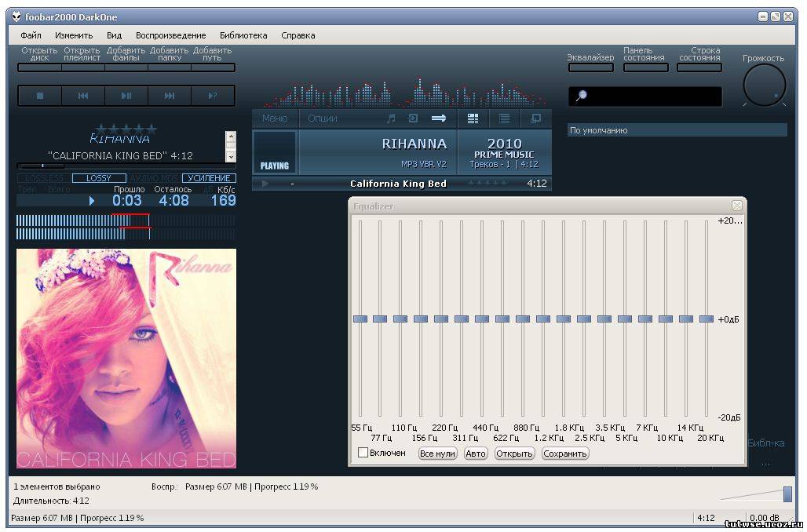Image resolution: width=807 pixels, height=532 pixels.
Task: Switch to the album grid view icon
Action: pos(473,118)
